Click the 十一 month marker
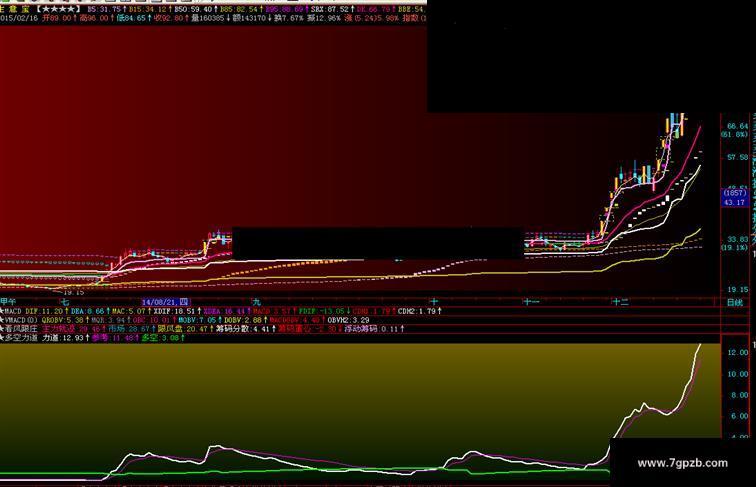 (531, 302)
